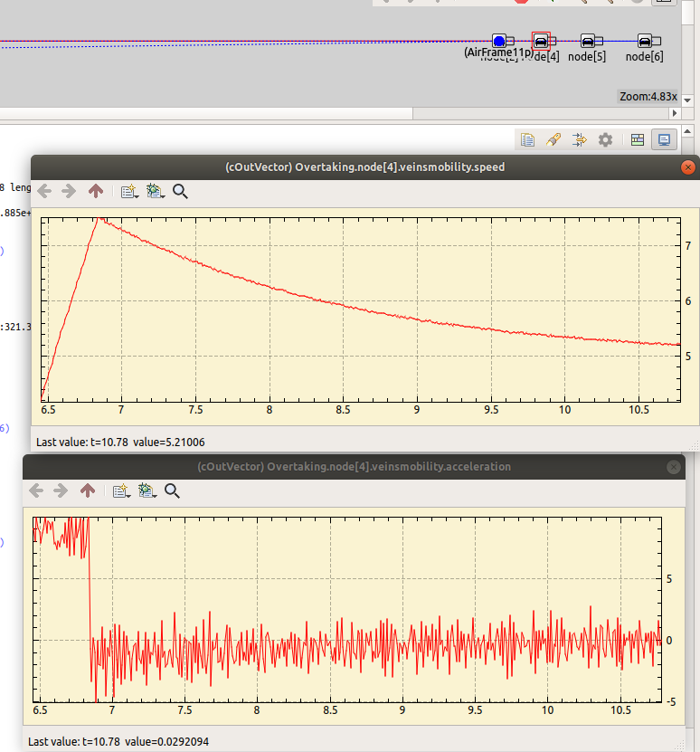The image size is (700, 752).
Task: Click the magnifier icon in speed window
Action: (180, 191)
